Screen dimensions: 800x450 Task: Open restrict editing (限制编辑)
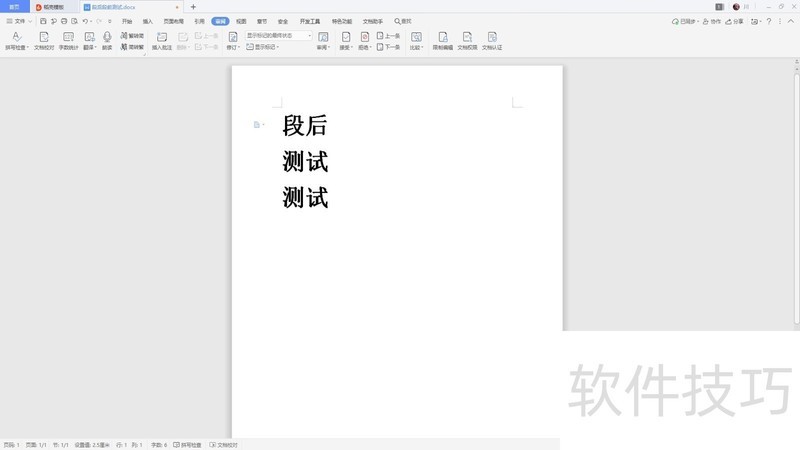coord(443,40)
